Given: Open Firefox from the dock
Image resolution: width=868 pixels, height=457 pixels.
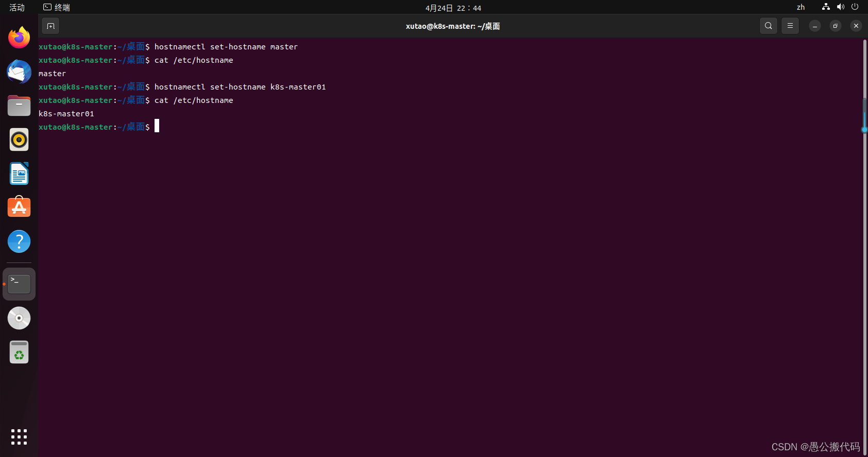Looking at the screenshot, I should 19,38.
